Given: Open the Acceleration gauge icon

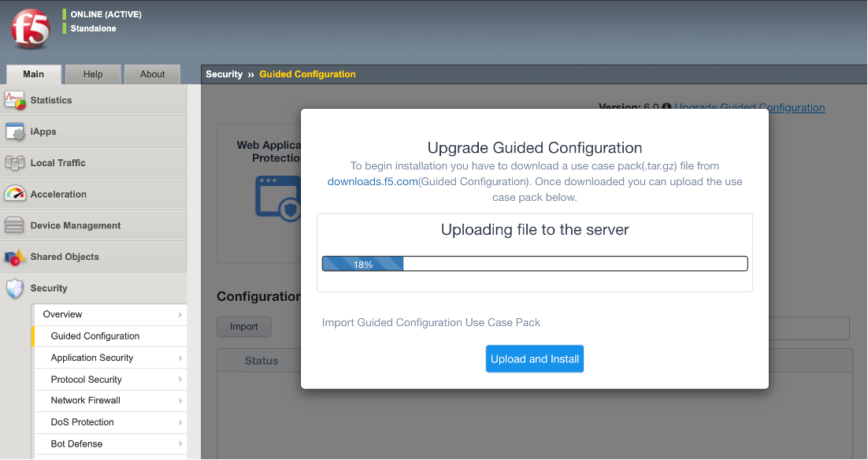Looking at the screenshot, I should tap(15, 194).
